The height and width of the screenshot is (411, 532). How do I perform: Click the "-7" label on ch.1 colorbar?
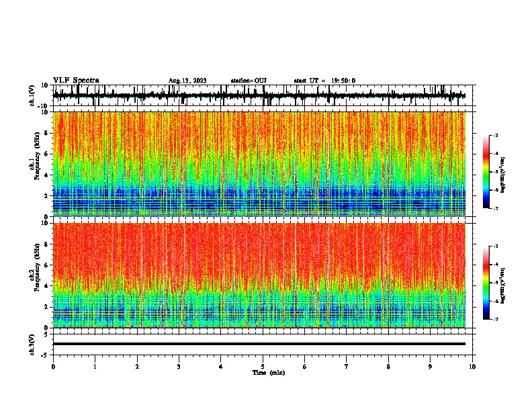tap(496, 208)
